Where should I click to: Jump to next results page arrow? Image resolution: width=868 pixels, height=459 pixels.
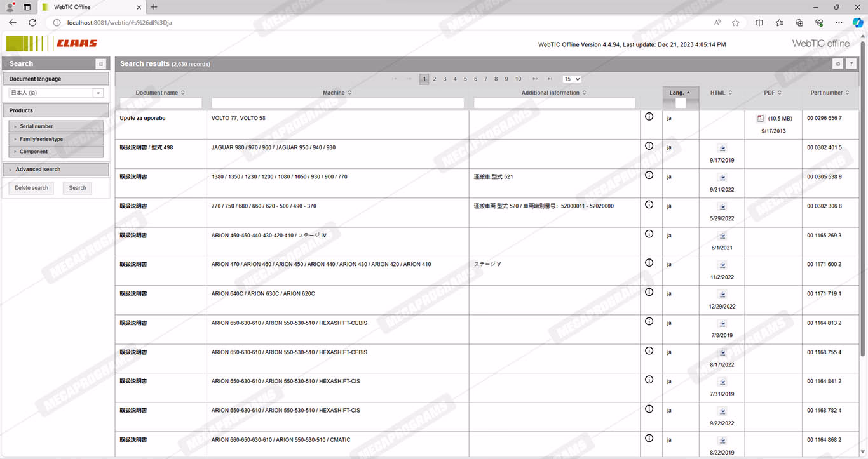[x=535, y=79]
